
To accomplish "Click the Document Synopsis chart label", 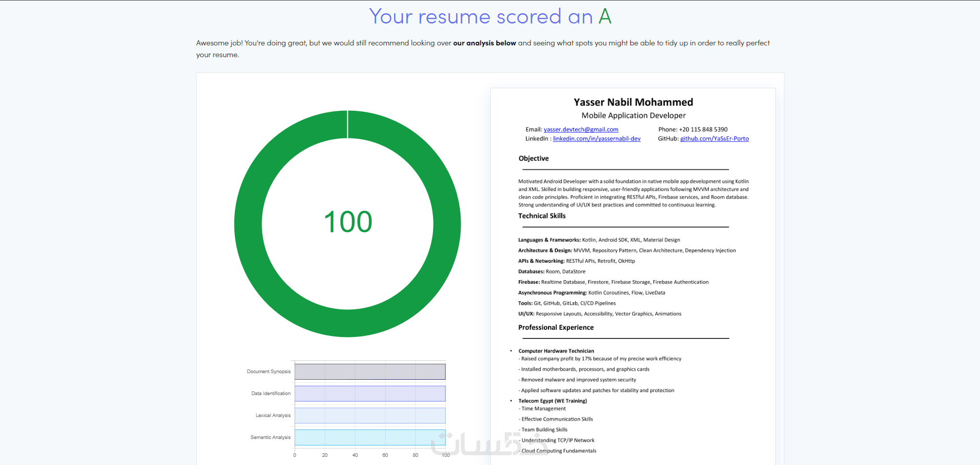I will (269, 372).
